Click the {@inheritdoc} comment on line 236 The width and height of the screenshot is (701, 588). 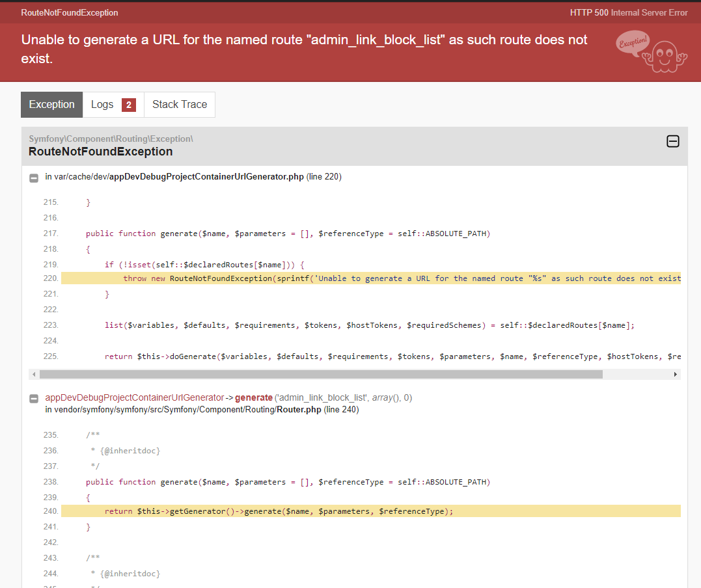(130, 451)
